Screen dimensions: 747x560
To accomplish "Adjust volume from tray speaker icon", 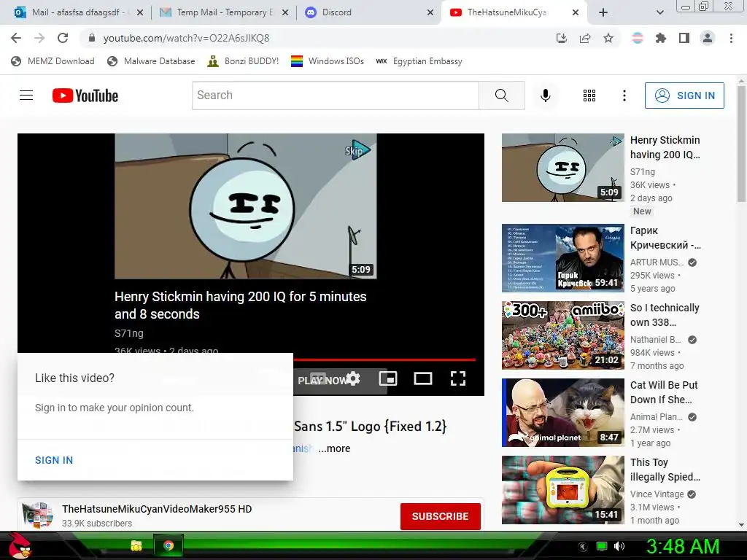I will [x=619, y=546].
